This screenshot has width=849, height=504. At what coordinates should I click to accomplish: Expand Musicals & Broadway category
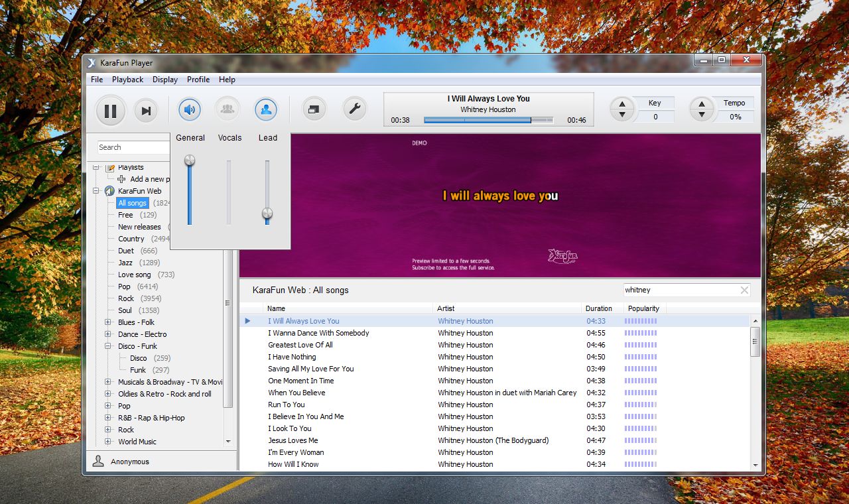tap(108, 382)
